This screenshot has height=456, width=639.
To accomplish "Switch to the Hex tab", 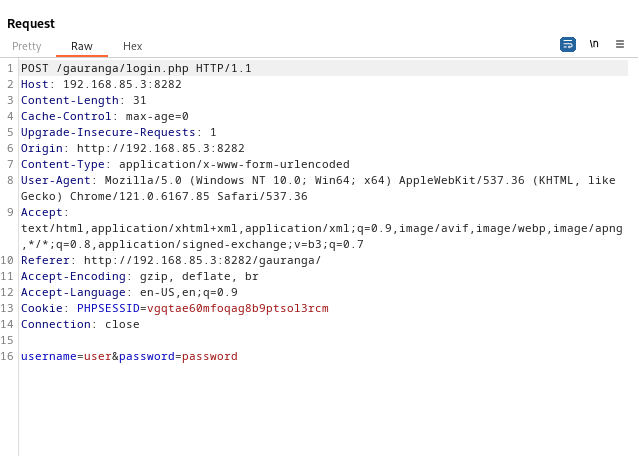I will pyautogui.click(x=132, y=46).
